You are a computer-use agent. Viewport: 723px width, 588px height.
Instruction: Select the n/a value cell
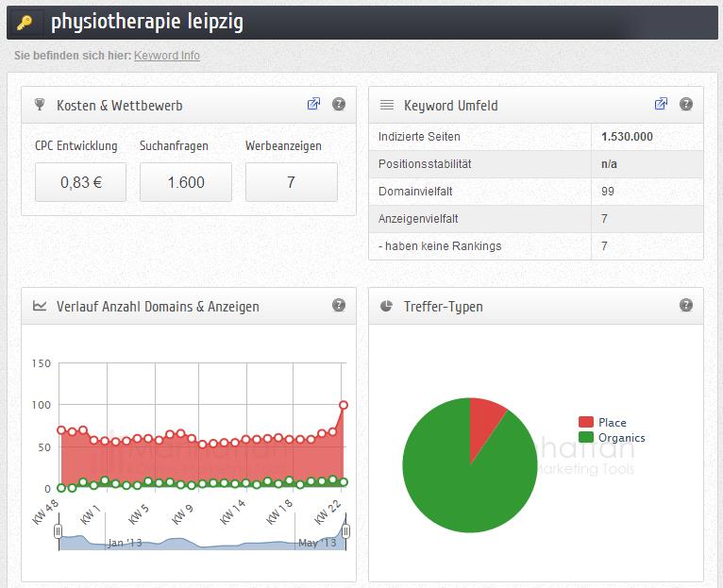pos(647,164)
